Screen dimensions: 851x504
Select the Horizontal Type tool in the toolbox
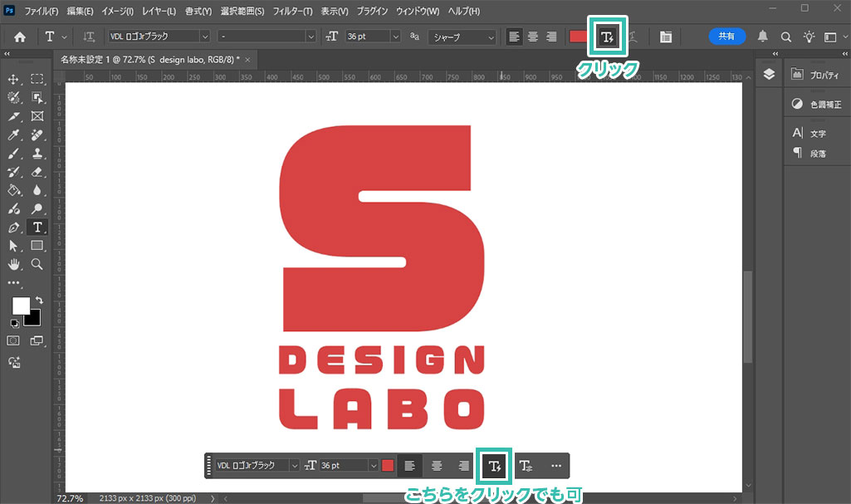coord(37,228)
